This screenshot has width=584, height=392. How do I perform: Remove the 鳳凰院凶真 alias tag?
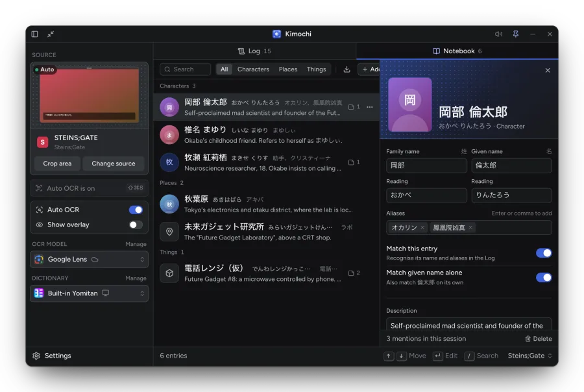(470, 228)
